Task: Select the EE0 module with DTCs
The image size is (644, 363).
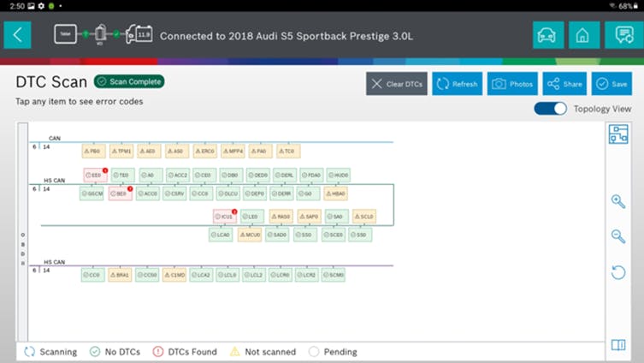Action: click(x=95, y=176)
